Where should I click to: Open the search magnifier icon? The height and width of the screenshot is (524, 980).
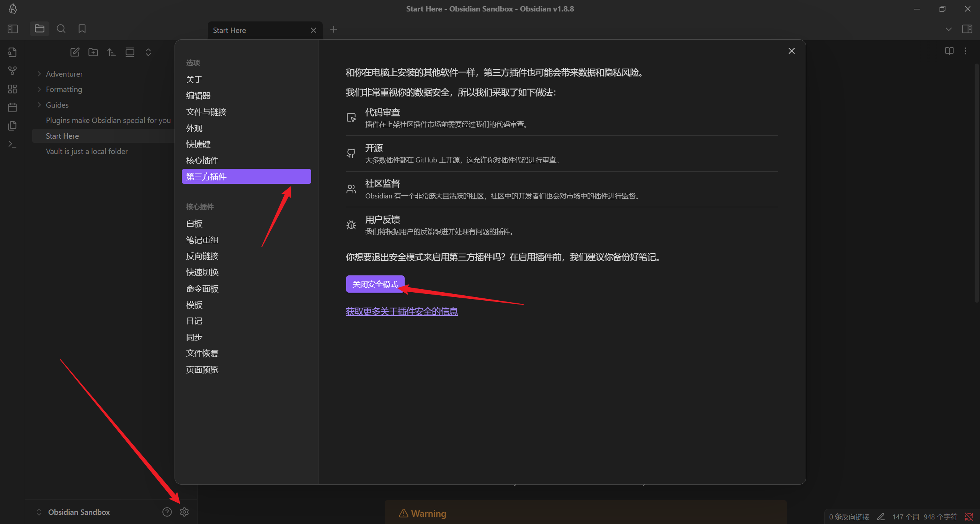tap(61, 29)
